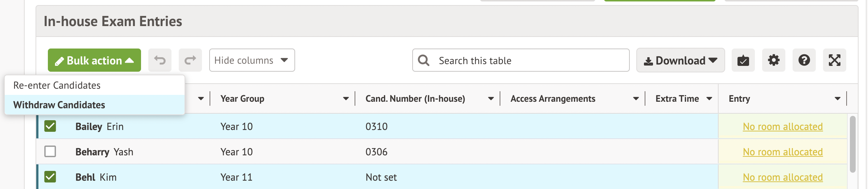868x189 pixels.
Task: Expand table to fullscreen
Action: (834, 60)
